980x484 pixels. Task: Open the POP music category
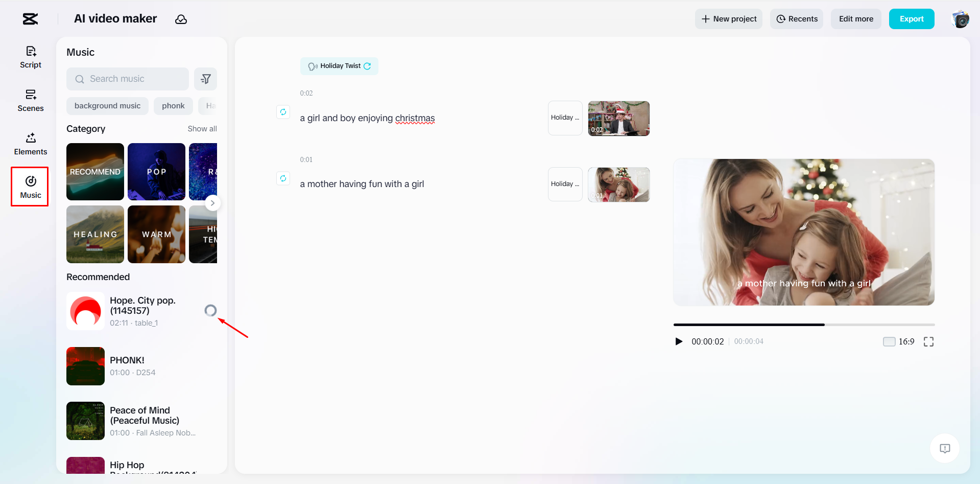pos(156,172)
